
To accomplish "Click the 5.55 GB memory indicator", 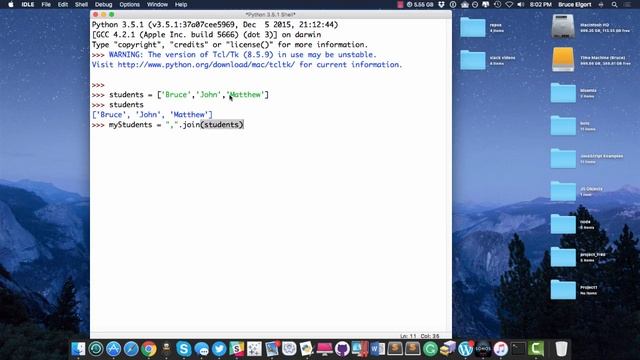I will pos(420,4).
